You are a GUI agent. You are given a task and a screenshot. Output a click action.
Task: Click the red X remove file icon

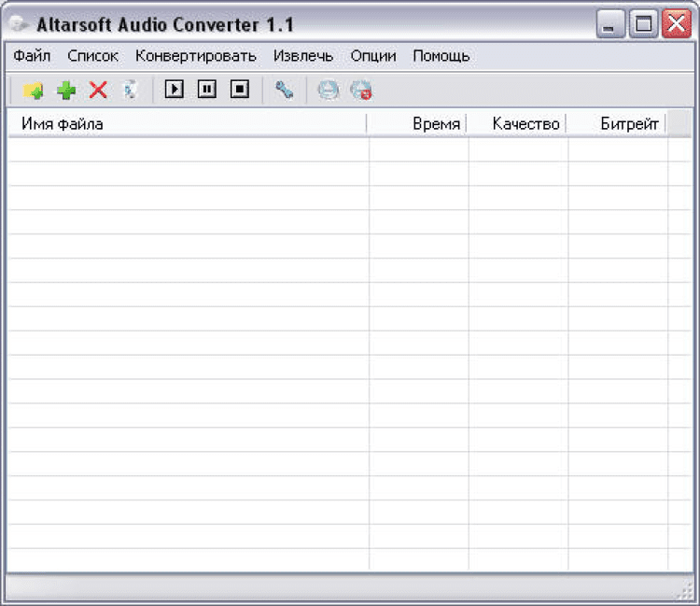pos(98,90)
